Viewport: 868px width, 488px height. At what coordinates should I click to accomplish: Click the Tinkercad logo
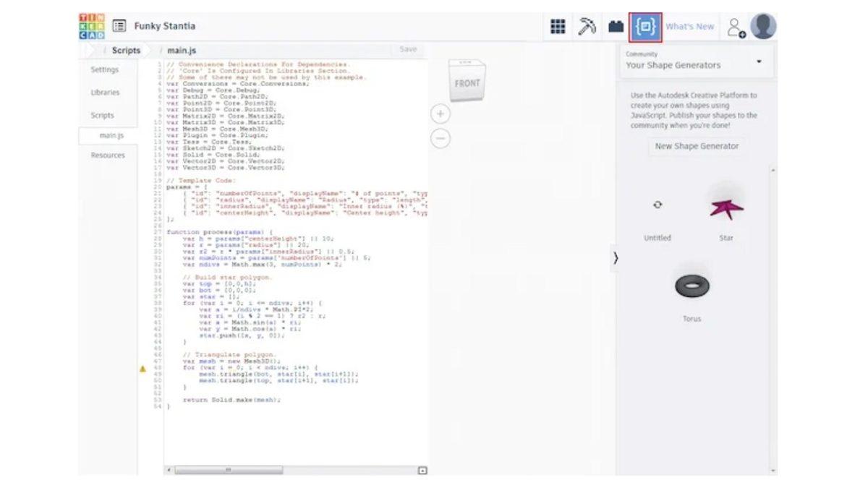[x=92, y=26]
